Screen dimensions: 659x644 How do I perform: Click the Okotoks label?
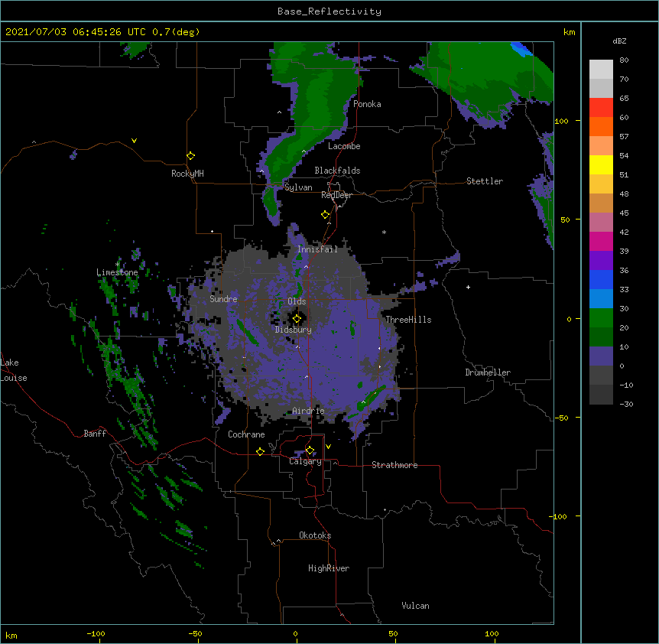point(315,535)
